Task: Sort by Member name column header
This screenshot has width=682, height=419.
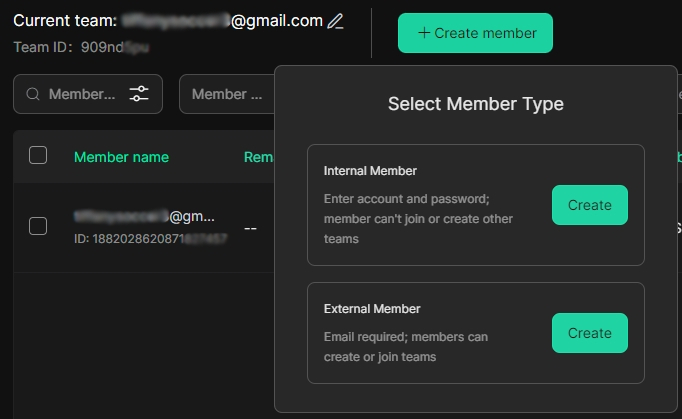Action: [x=121, y=157]
